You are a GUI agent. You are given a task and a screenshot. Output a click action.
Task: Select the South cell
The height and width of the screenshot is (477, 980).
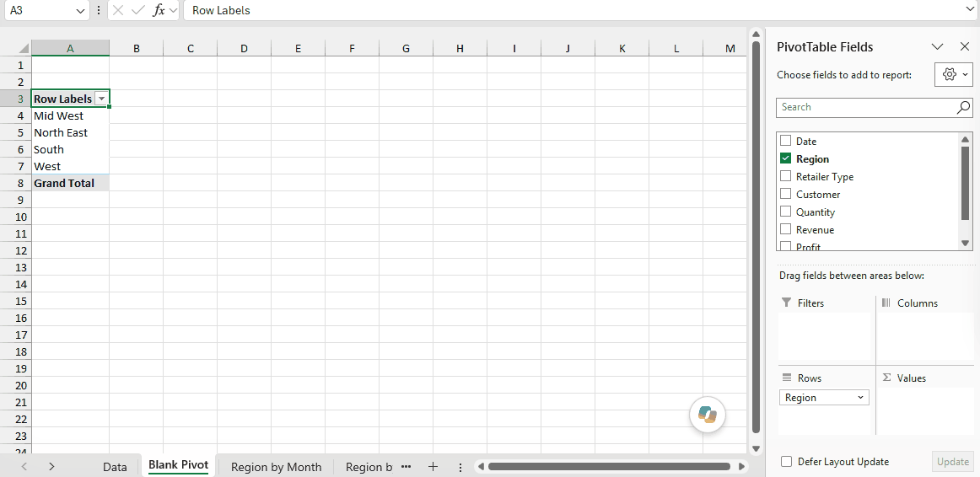[70, 149]
